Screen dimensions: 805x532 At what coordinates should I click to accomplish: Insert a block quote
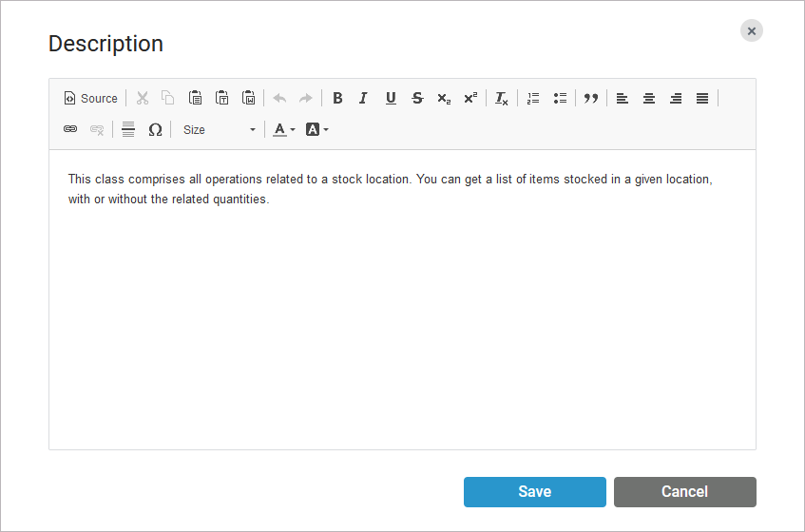click(x=591, y=98)
